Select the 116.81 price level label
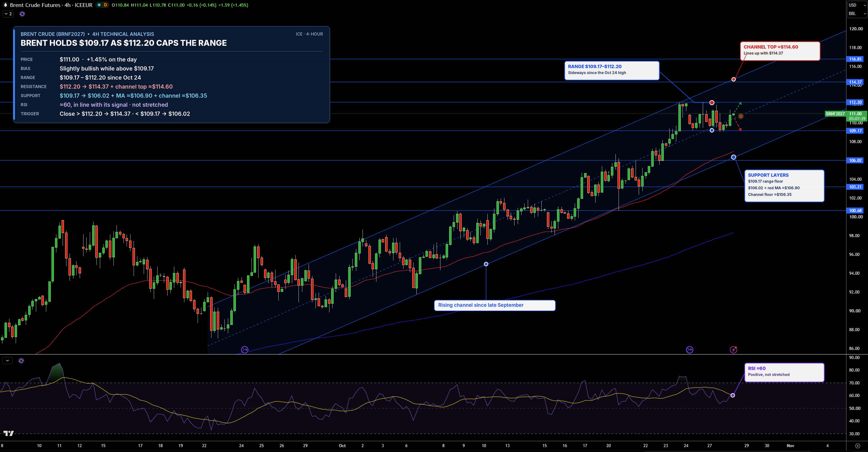The width and height of the screenshot is (868, 452). 855,59
